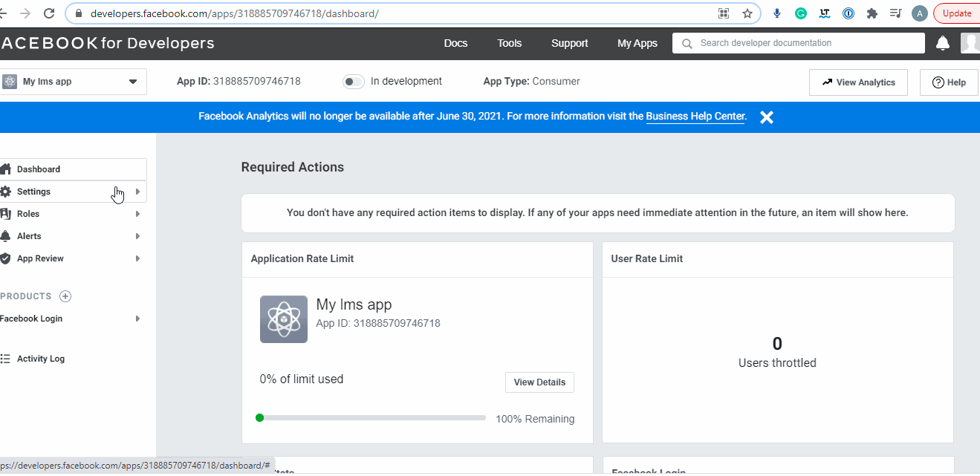980x476 pixels.
Task: Click the padlock site info icon
Action: 78,13
